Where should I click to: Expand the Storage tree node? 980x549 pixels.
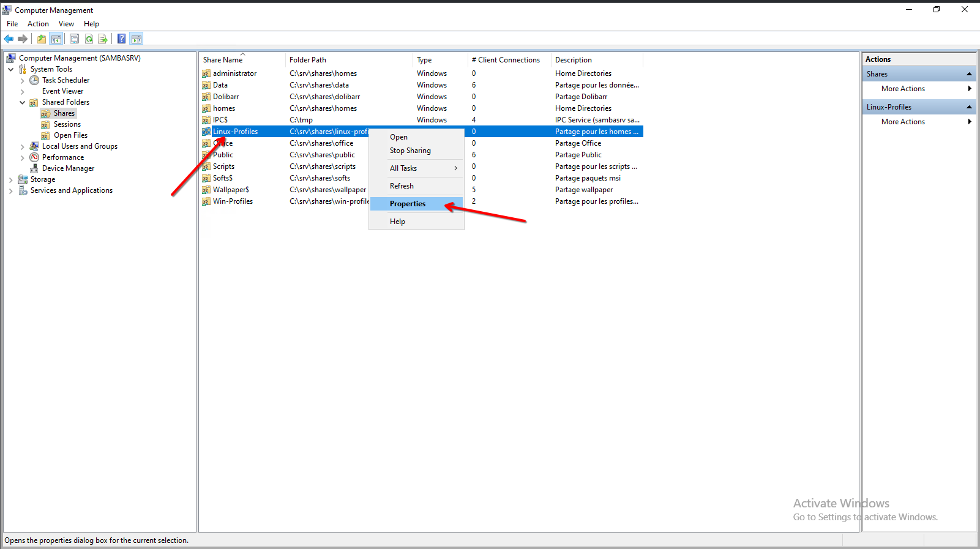10,179
